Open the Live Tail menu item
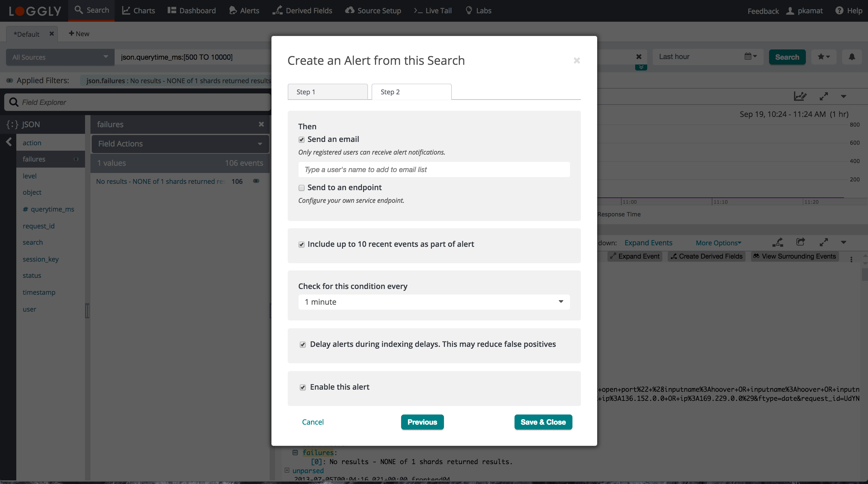 click(433, 11)
